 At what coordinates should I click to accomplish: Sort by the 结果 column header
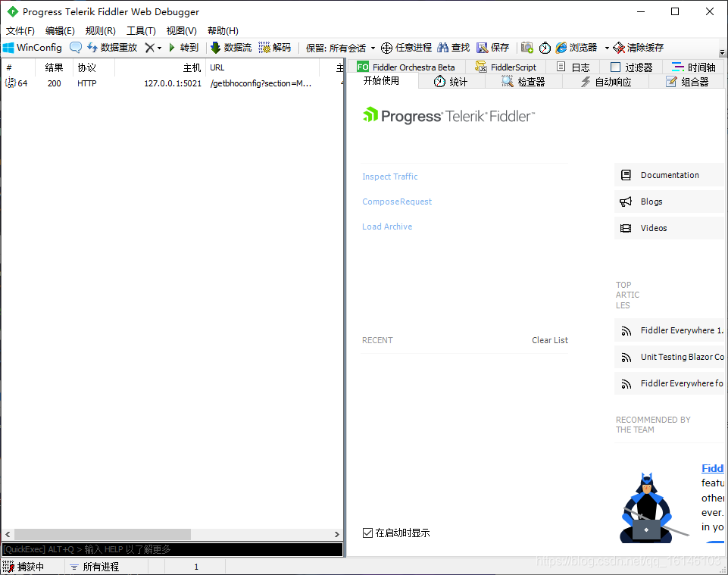coord(54,67)
